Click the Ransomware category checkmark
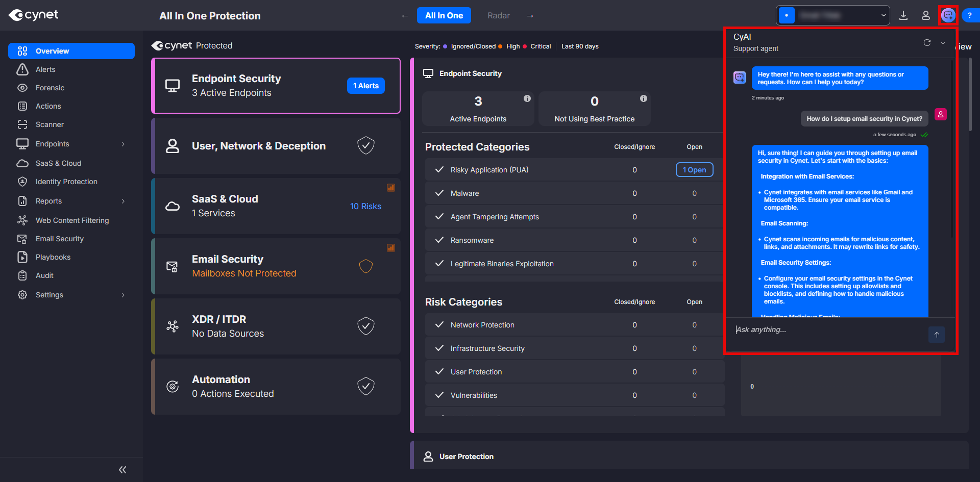 (439, 240)
